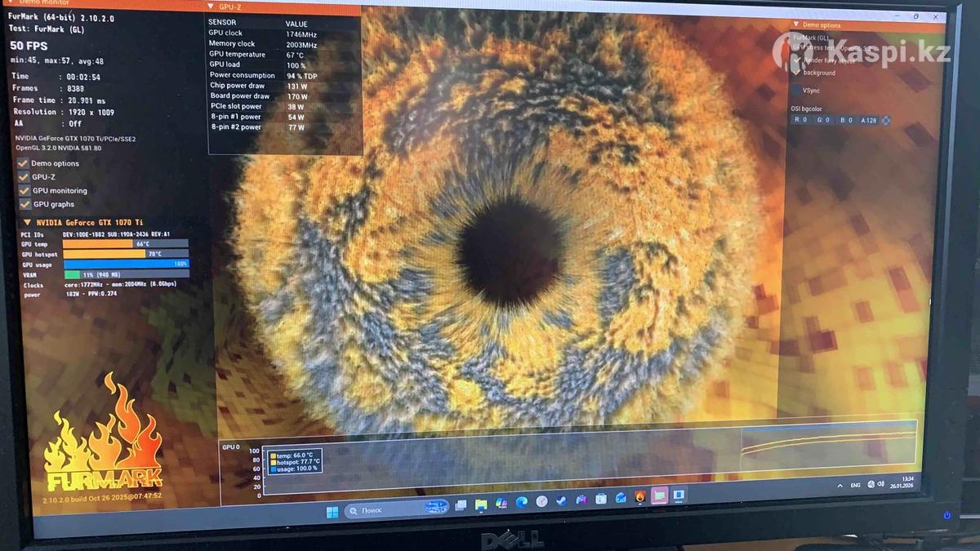Open the clock and date flyout
The height and width of the screenshot is (551, 980).
(x=907, y=482)
